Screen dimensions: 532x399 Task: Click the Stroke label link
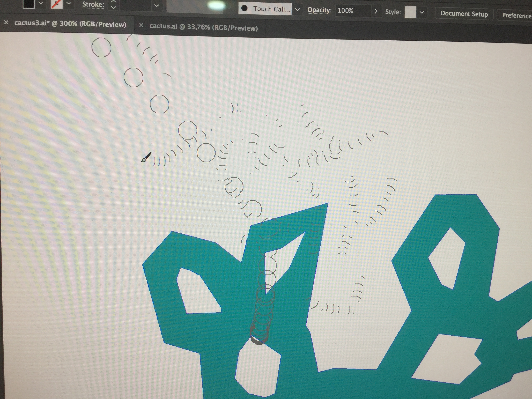click(93, 5)
